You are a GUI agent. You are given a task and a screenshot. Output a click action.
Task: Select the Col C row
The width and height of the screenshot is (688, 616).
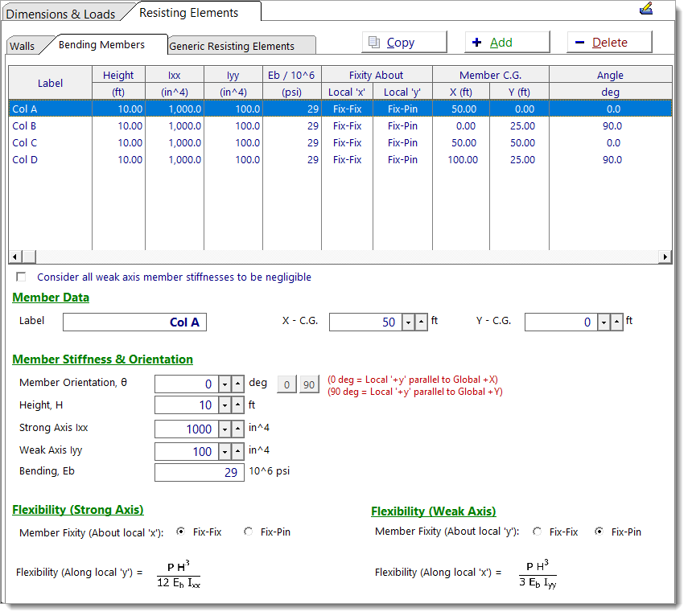pos(340,142)
